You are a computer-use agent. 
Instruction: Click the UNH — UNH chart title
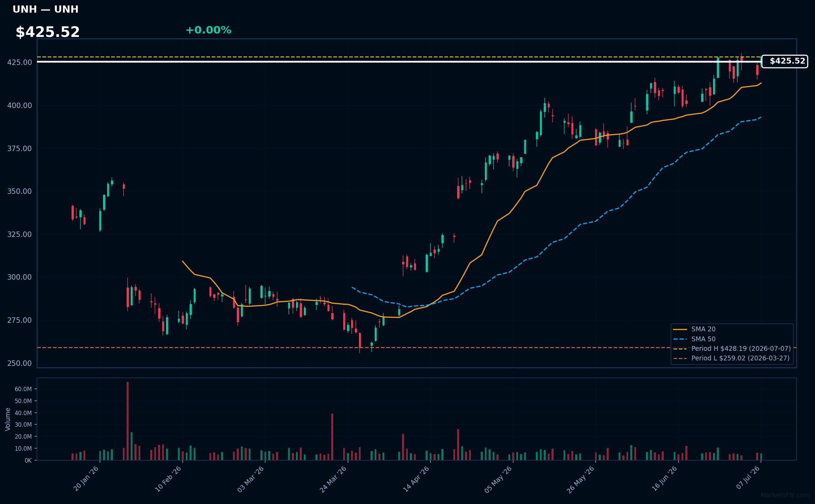click(x=46, y=9)
